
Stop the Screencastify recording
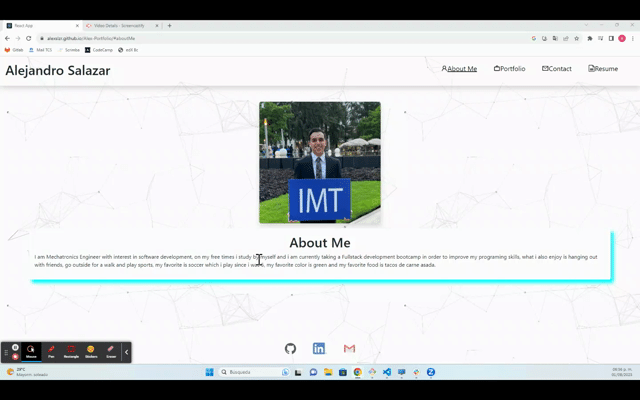pyautogui.click(x=15, y=356)
